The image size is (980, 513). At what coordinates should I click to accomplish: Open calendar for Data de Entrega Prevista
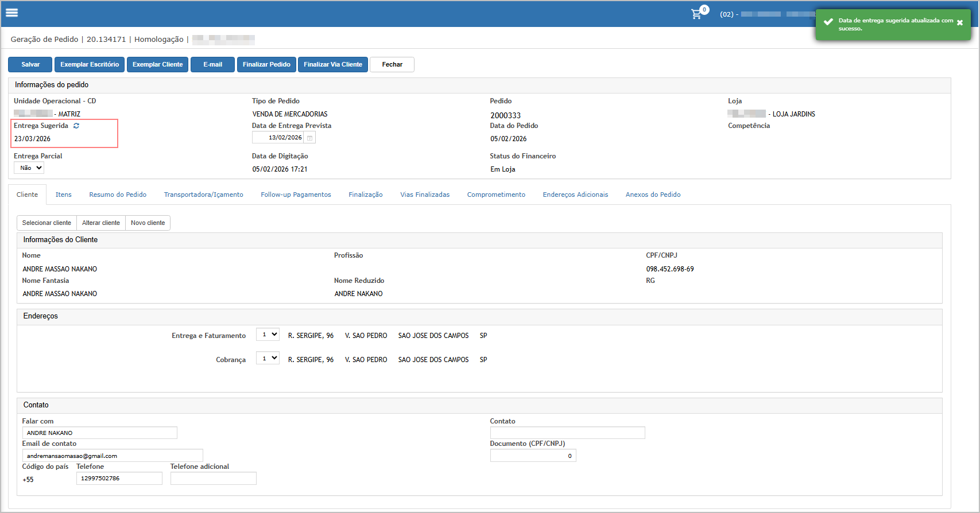(x=309, y=138)
